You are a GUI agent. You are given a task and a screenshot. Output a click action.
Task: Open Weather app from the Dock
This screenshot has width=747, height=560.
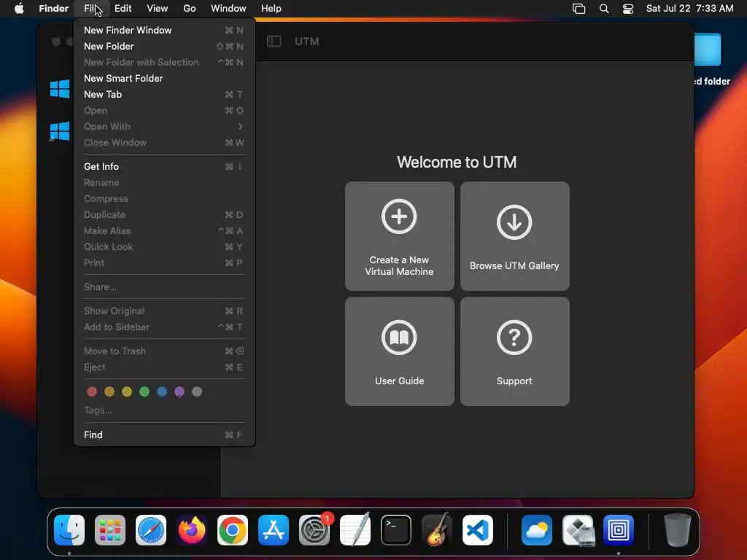coord(537,530)
